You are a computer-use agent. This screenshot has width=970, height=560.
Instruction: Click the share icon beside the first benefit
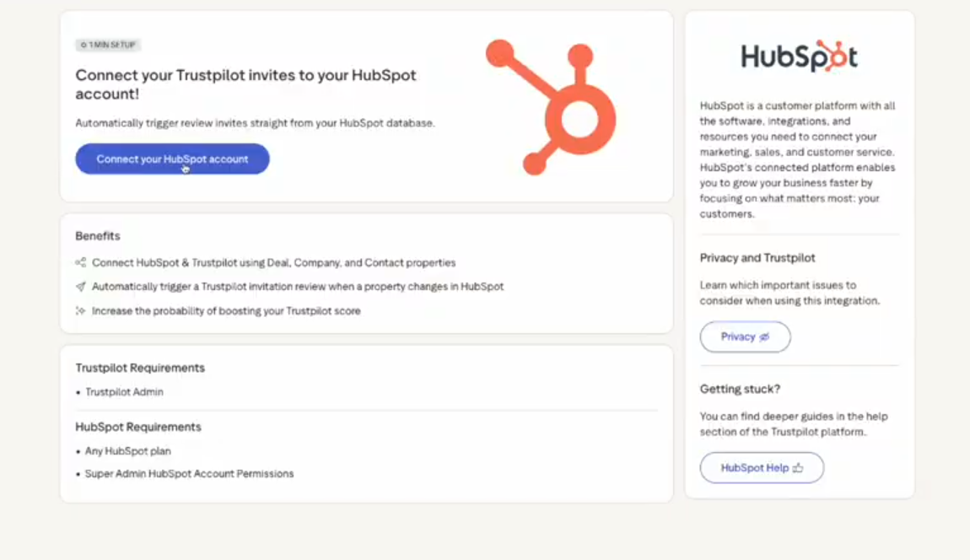[x=80, y=262]
